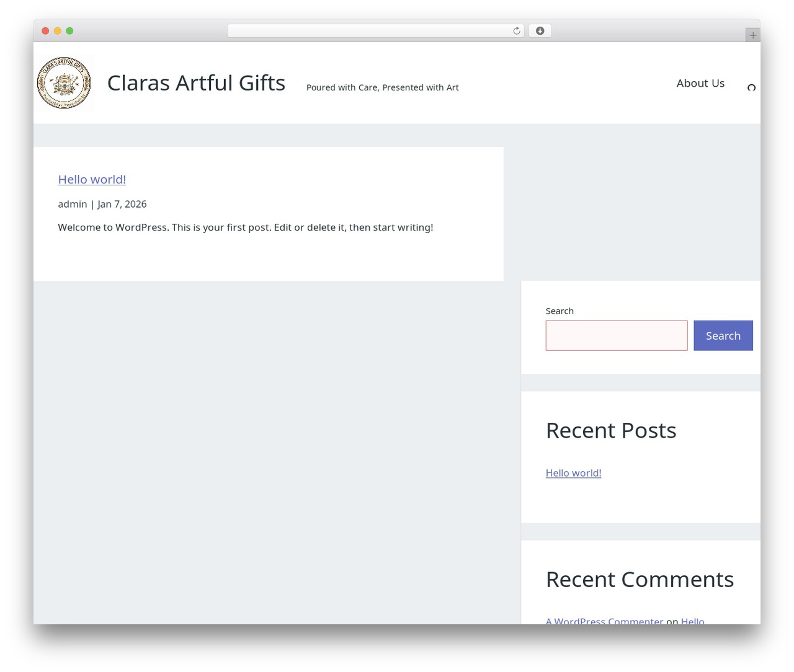This screenshot has height=672, width=794.
Task: Close the browser window with the red button
Action: (x=45, y=31)
